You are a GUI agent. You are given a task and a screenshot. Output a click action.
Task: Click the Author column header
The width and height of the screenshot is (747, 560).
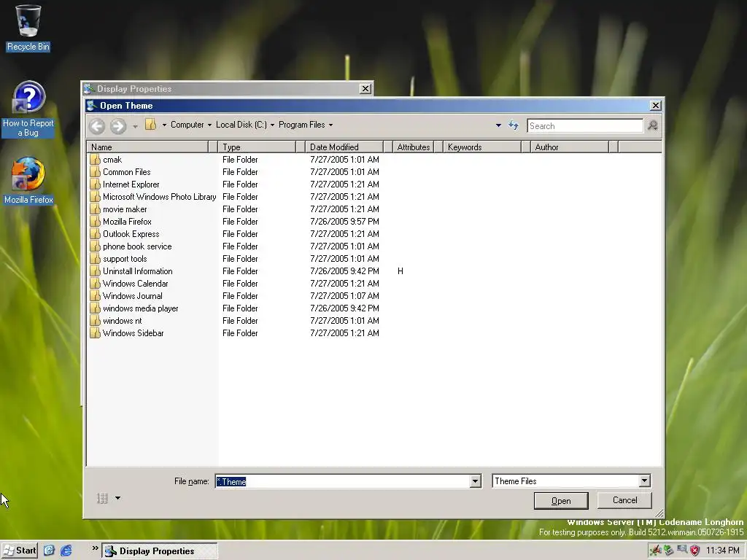[x=569, y=147]
